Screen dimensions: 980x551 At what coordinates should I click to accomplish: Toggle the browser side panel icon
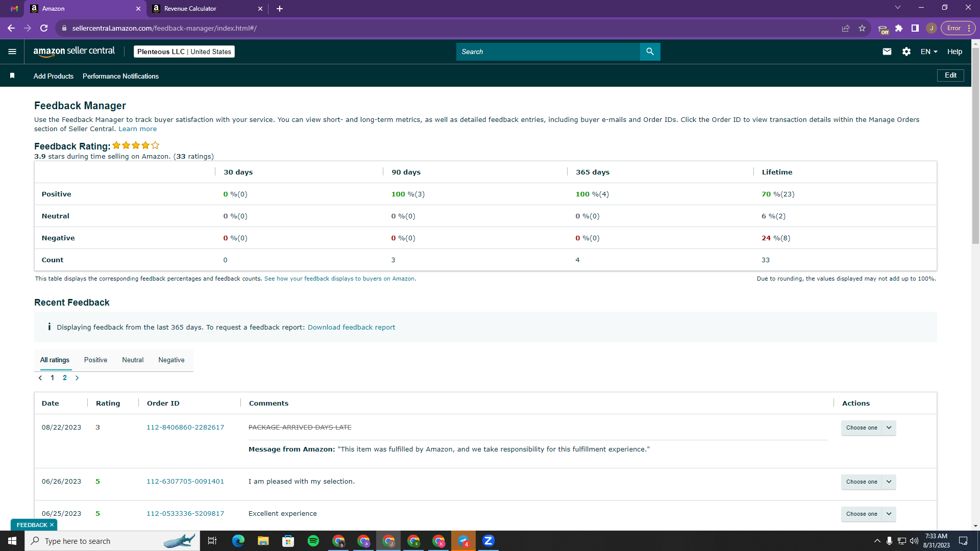(915, 28)
